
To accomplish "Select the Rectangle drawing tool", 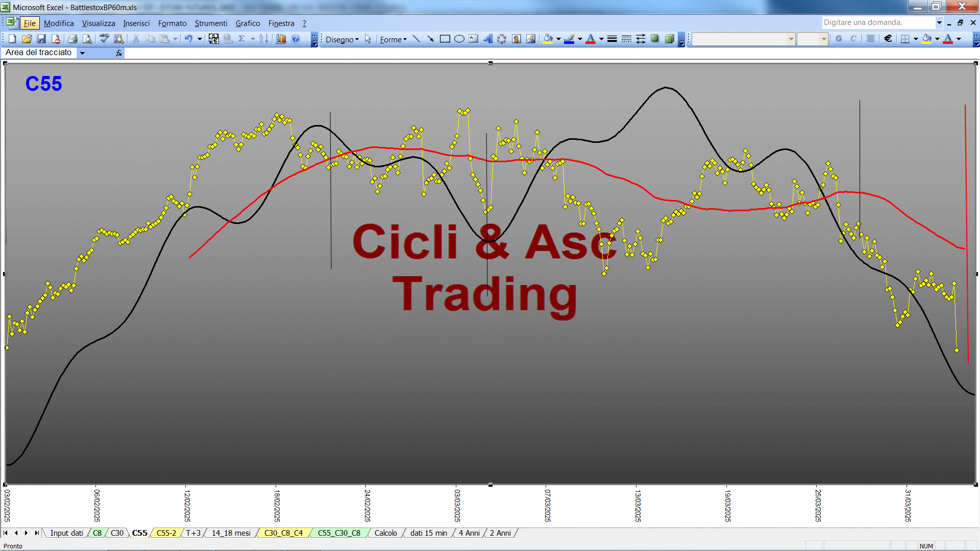I will click(445, 39).
